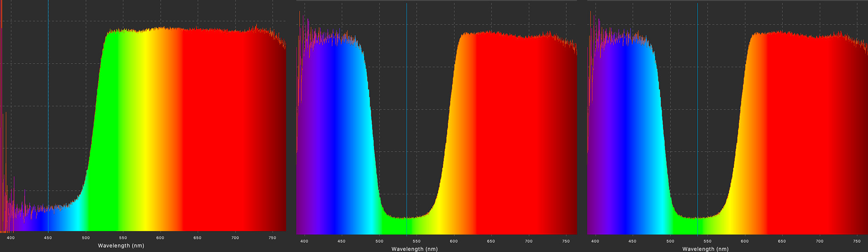Click the left plot's Wavelength (nm) axis label

click(121, 246)
